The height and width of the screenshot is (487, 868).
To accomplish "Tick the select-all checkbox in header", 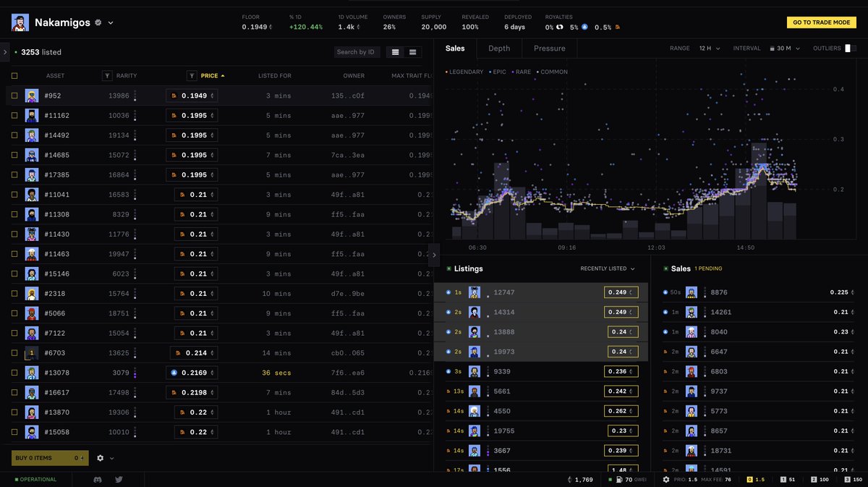I will pos(14,75).
